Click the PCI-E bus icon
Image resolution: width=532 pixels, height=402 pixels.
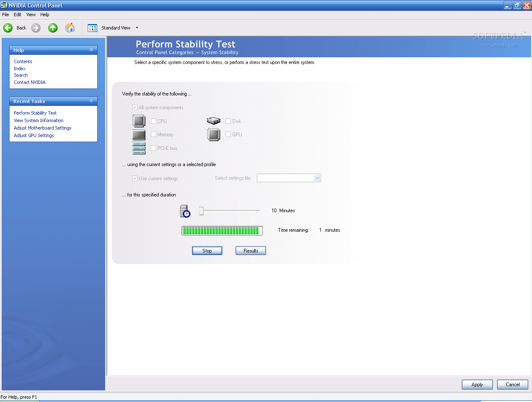tap(139, 148)
